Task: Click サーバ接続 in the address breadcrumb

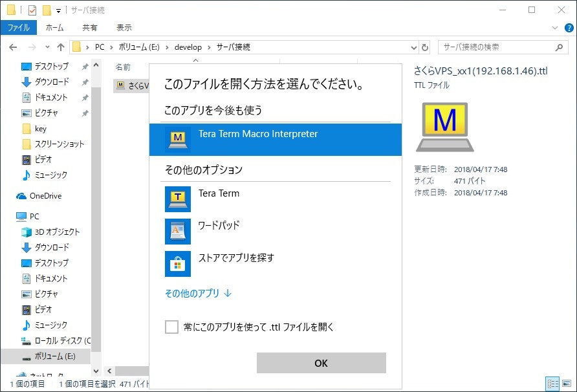Action: pos(234,47)
